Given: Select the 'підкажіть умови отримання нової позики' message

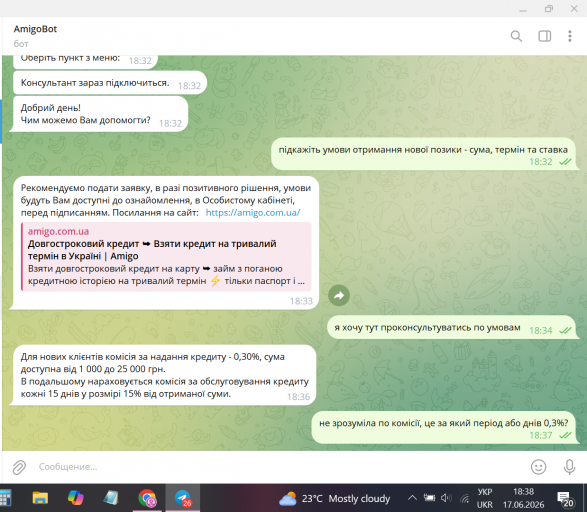Looking at the screenshot, I should [x=425, y=154].
